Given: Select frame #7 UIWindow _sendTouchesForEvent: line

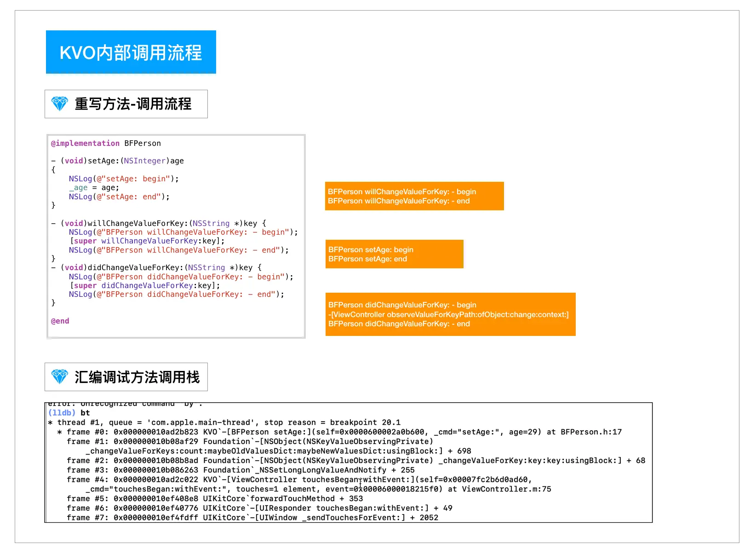Looking at the screenshot, I should [252, 517].
